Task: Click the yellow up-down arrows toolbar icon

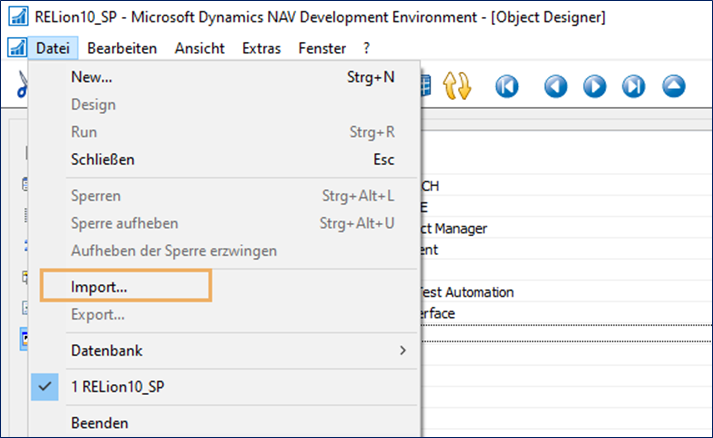Action: coord(458,86)
